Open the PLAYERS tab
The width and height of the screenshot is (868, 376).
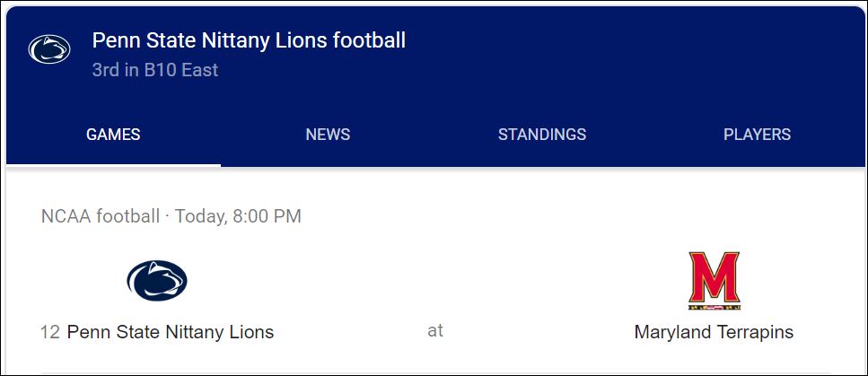click(757, 135)
